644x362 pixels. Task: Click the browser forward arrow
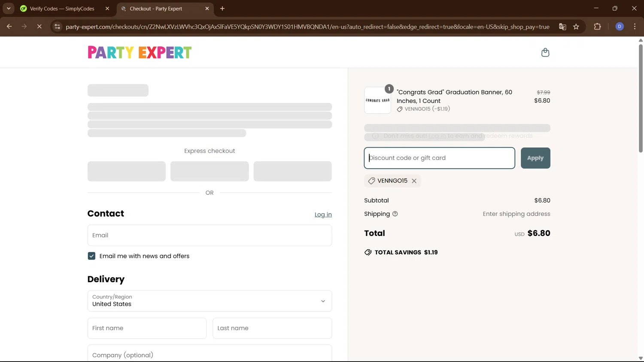24,27
